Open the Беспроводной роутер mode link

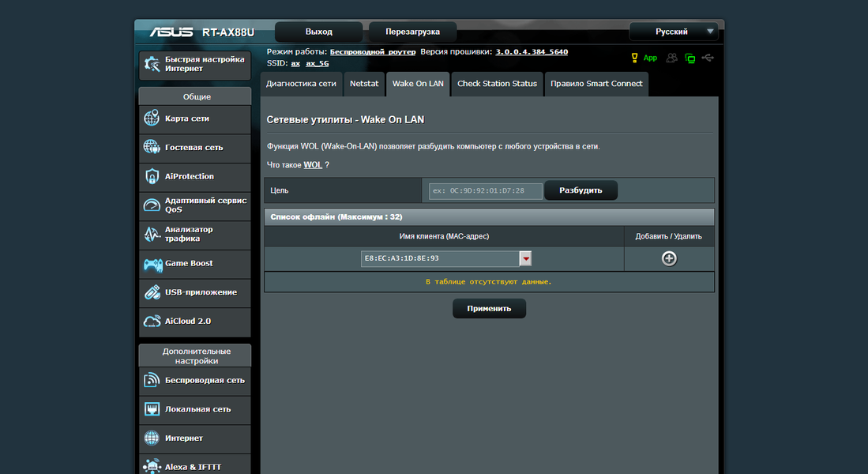click(x=373, y=52)
